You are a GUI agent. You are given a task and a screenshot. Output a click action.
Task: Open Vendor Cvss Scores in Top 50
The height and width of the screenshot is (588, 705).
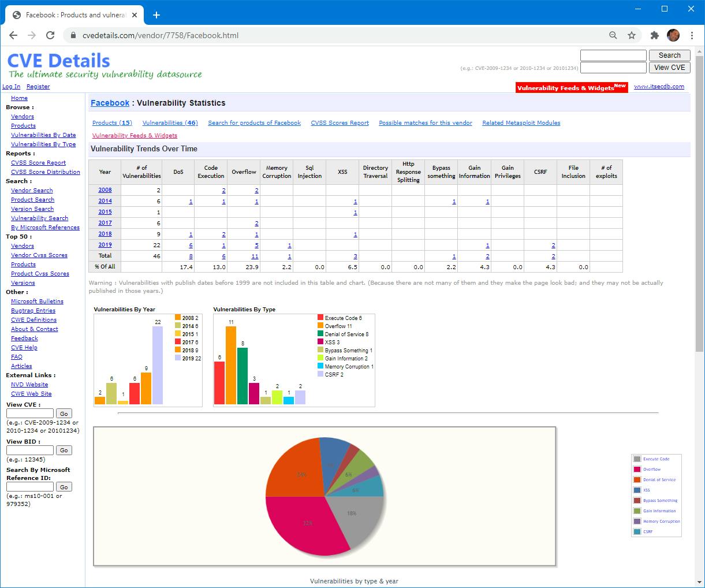pos(39,255)
